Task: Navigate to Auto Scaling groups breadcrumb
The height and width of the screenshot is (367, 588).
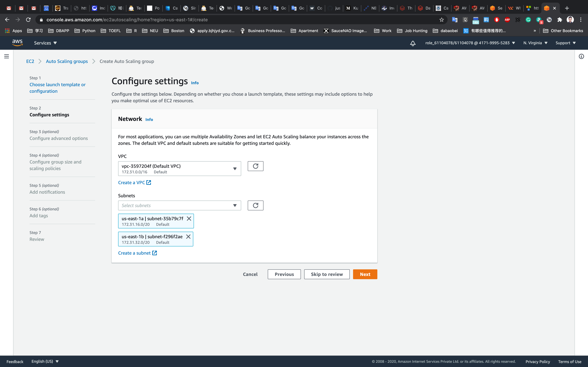Action: tap(67, 61)
